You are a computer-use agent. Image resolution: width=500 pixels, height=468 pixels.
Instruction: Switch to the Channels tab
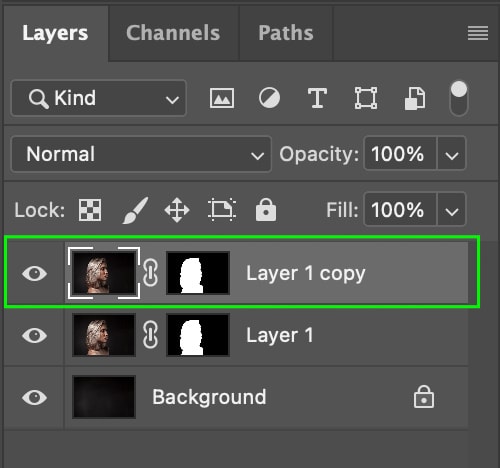(173, 33)
